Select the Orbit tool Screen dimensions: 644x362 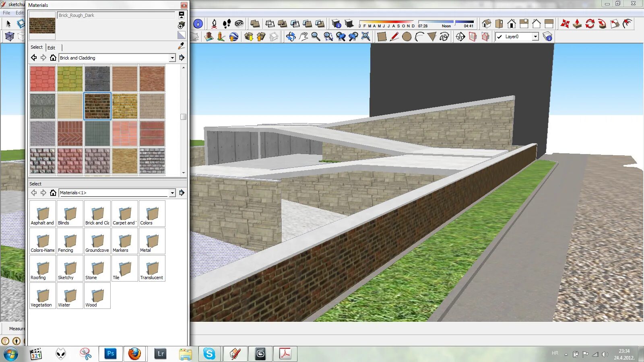pyautogui.click(x=291, y=37)
